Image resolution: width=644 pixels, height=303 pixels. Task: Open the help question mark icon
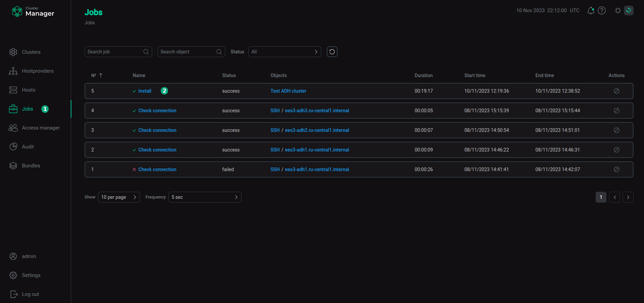pos(602,10)
